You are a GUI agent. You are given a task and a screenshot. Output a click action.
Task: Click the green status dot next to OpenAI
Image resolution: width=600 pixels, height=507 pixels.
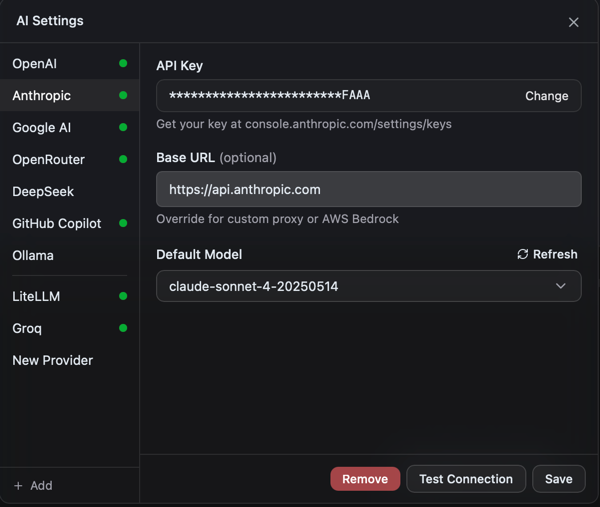point(123,63)
